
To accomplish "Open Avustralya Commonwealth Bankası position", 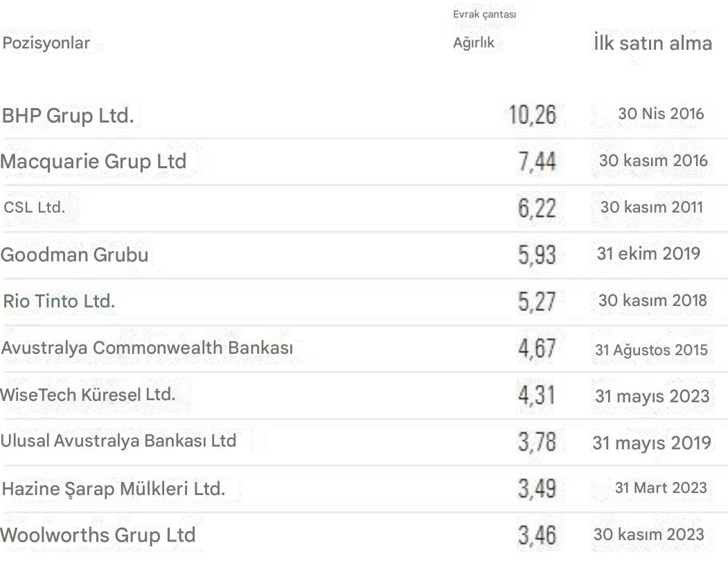I will (x=147, y=348).
